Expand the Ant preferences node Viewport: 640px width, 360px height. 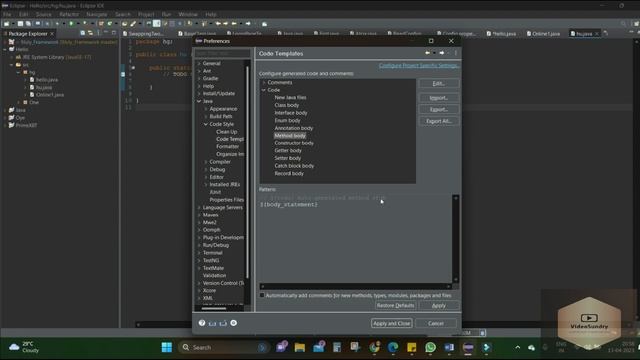point(199,71)
